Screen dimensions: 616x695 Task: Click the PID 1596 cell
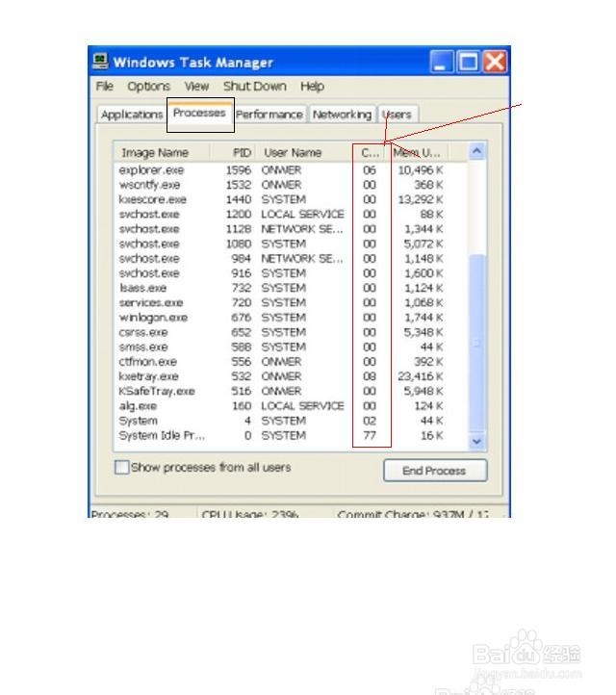[x=239, y=170]
